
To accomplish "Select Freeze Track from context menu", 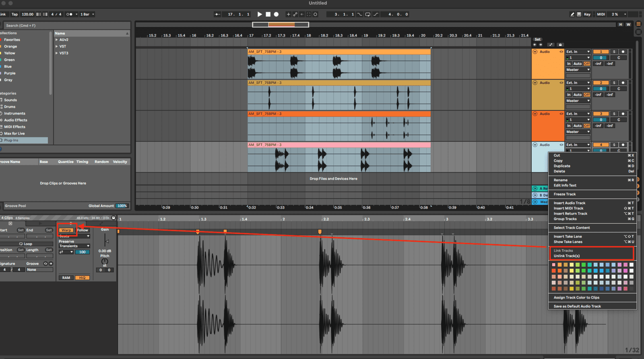I will pyautogui.click(x=565, y=194).
